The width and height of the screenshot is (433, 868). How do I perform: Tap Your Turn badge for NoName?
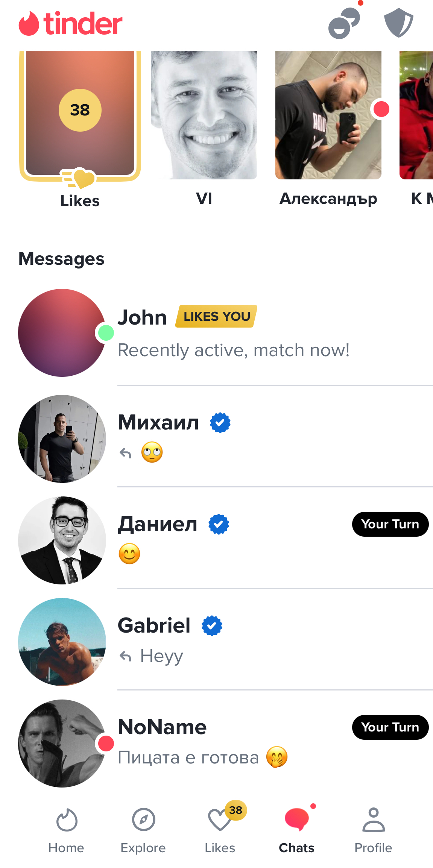[x=390, y=727]
